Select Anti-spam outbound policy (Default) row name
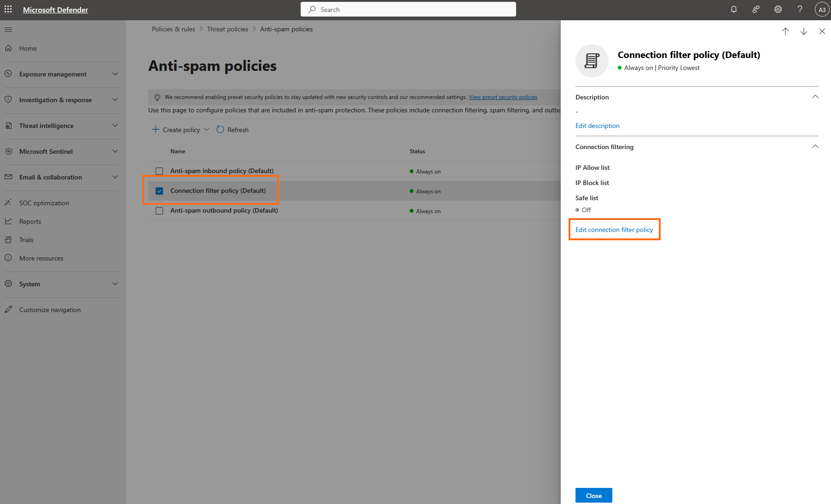Screen dimensions: 831x504 tap(224, 210)
